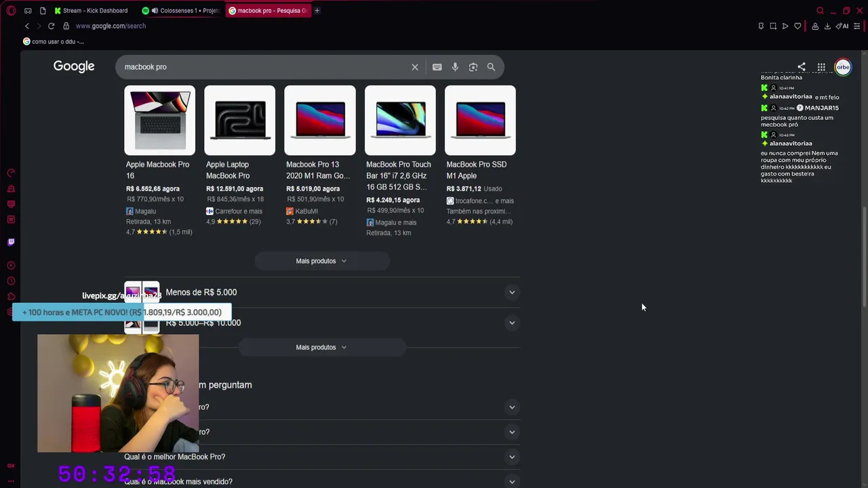Open the browser downloads icon
The height and width of the screenshot is (488, 868).
pyautogui.click(x=827, y=26)
